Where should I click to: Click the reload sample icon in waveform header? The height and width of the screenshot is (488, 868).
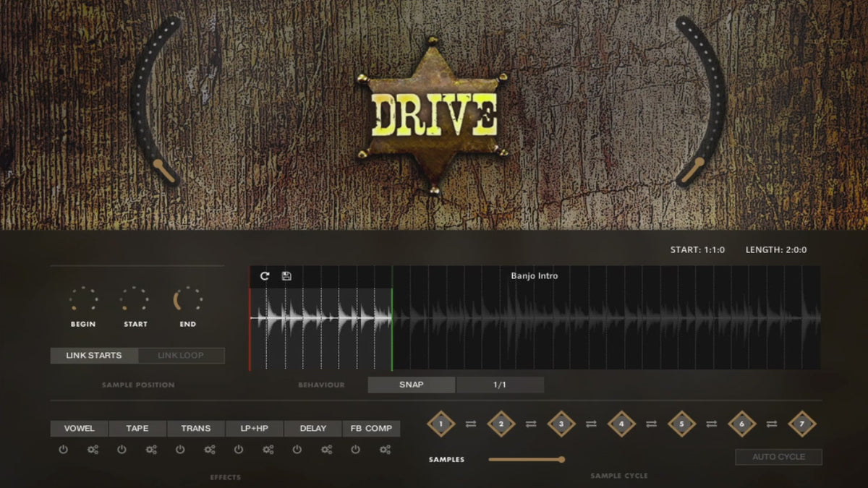[265, 276]
